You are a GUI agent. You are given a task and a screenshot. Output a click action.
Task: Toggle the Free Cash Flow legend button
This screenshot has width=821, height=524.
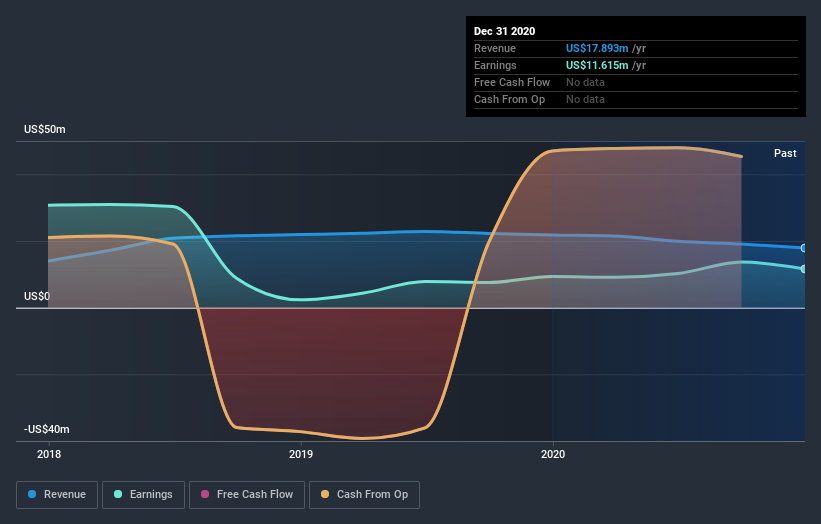coord(247,494)
